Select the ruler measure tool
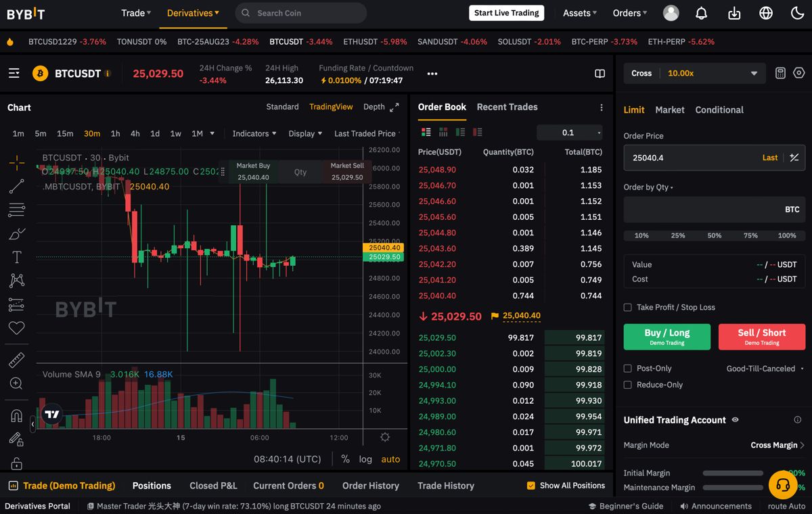The image size is (812, 514). coord(17,360)
